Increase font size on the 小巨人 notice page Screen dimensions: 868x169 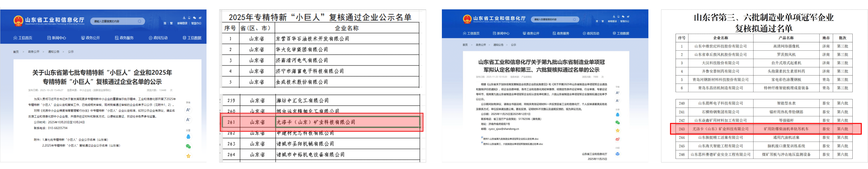[x=188, y=110]
